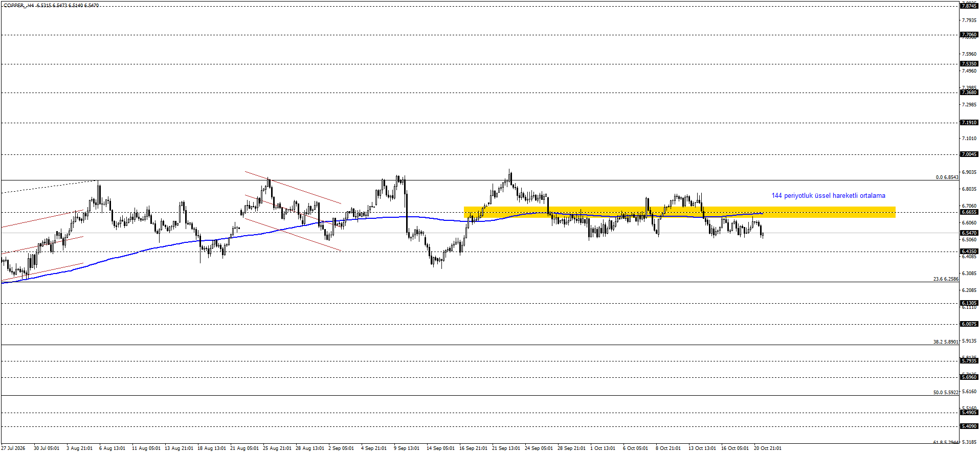Image resolution: width=980 pixels, height=454 pixels.
Task: Click the '20 Oct 21:01' time axis label
Action: [768, 448]
